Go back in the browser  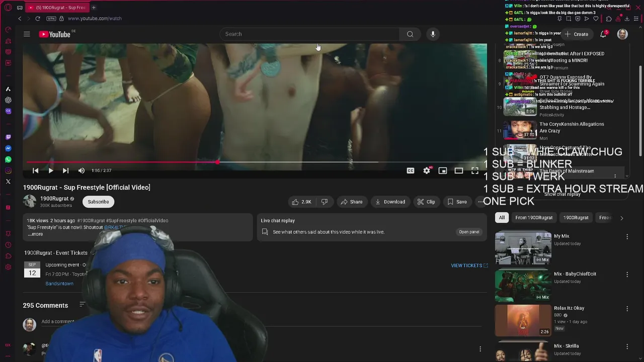(20, 19)
